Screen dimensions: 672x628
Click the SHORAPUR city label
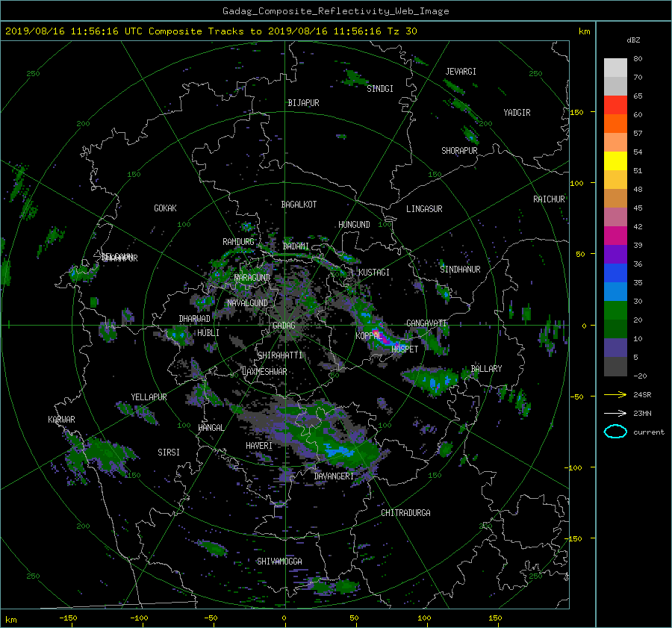(459, 151)
